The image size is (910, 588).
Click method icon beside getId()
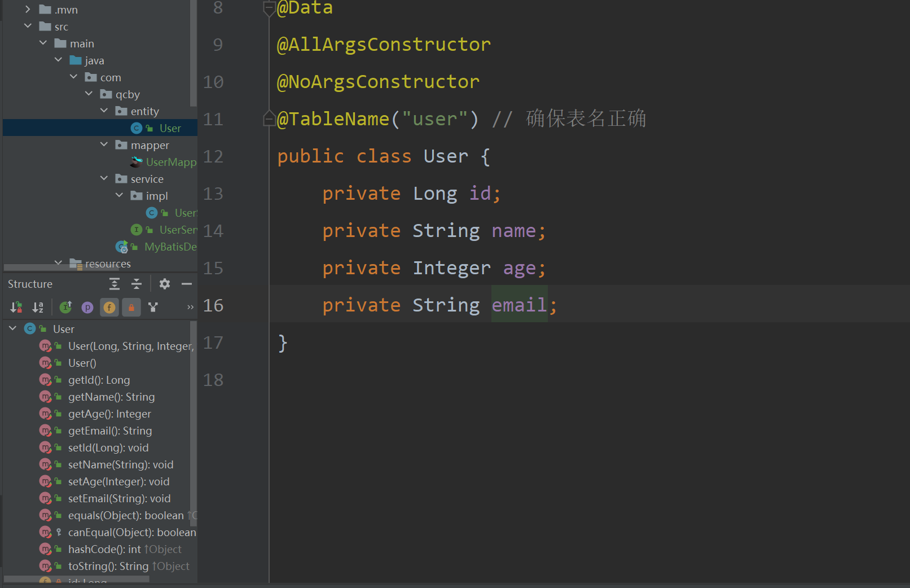(x=45, y=380)
